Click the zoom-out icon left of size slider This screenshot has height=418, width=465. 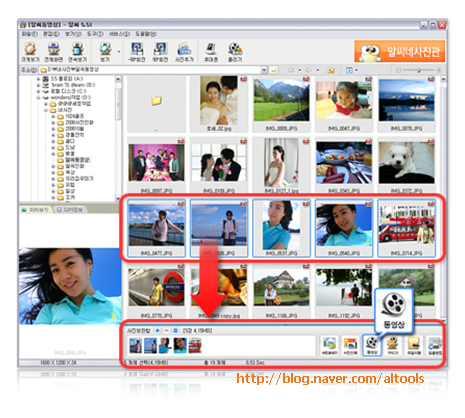coord(398,70)
